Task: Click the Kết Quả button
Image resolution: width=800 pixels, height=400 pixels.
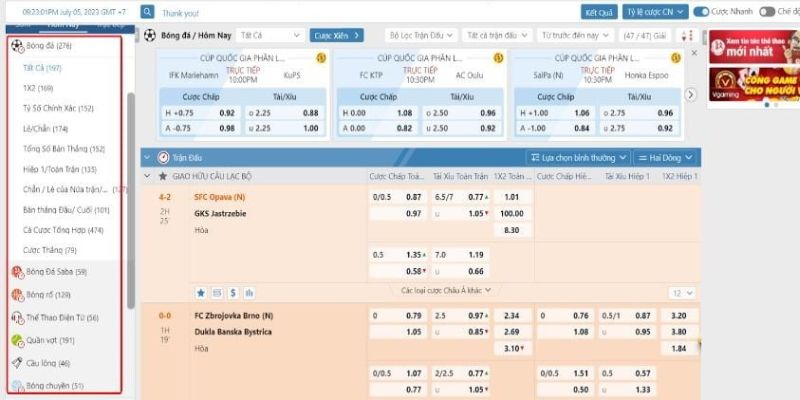Action: 599,12
